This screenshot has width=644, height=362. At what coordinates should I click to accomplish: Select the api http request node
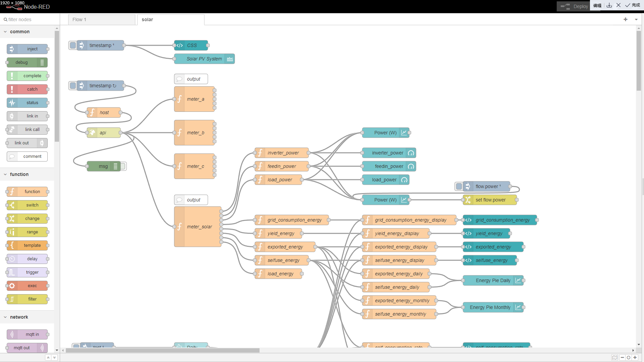[103, 133]
